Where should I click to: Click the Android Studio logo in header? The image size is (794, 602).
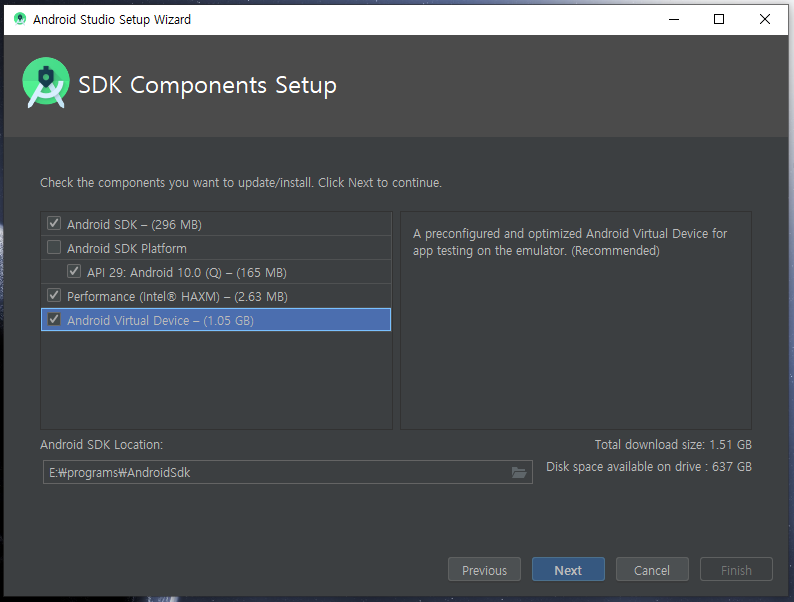pyautogui.click(x=46, y=83)
